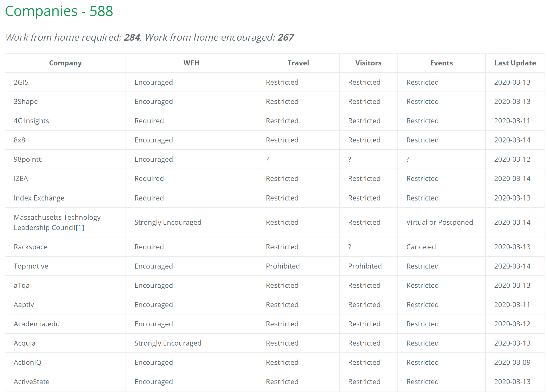
Task: Click the Rackspace company cell
Action: point(31,247)
